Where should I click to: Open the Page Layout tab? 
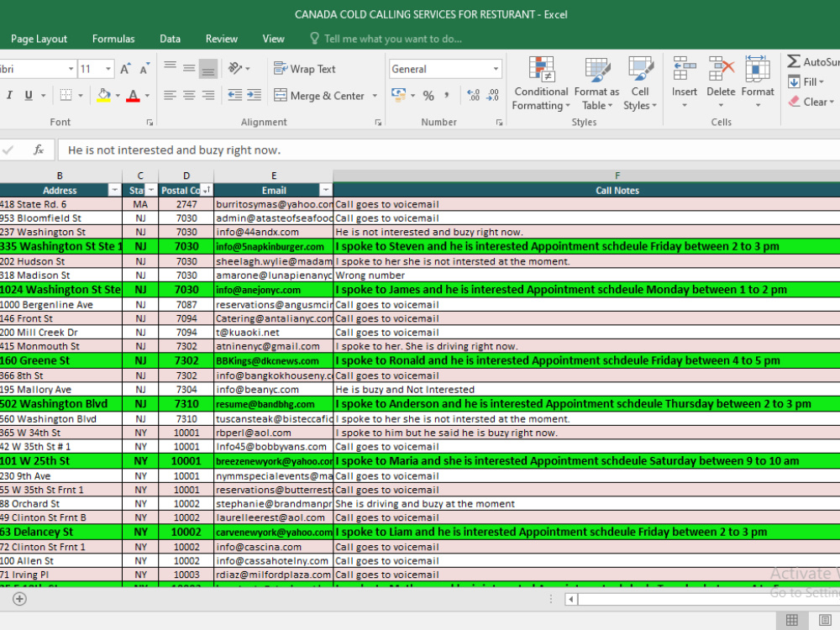39,39
